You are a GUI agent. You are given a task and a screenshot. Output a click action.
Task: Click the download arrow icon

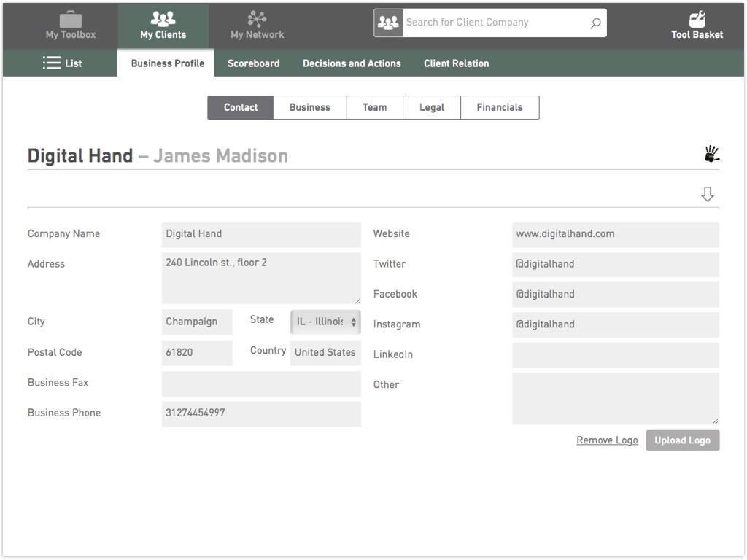tap(708, 194)
